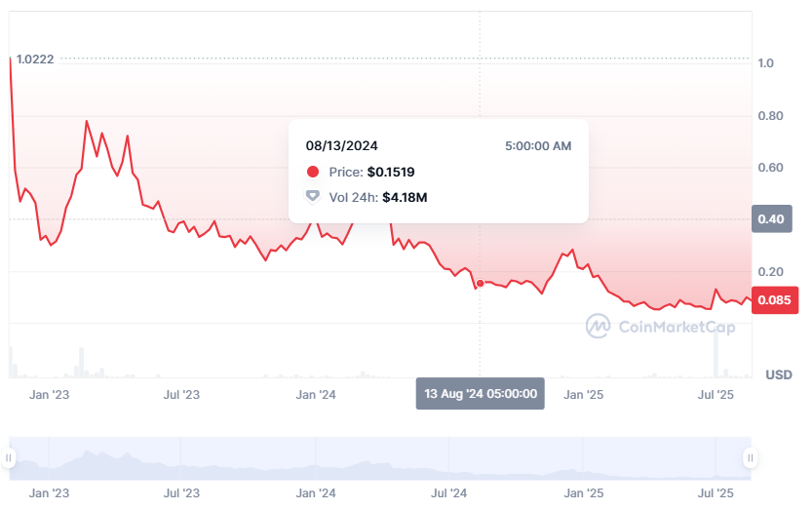Click the red 0.085 current price tag
This screenshot has height=509, width=812.
[774, 300]
